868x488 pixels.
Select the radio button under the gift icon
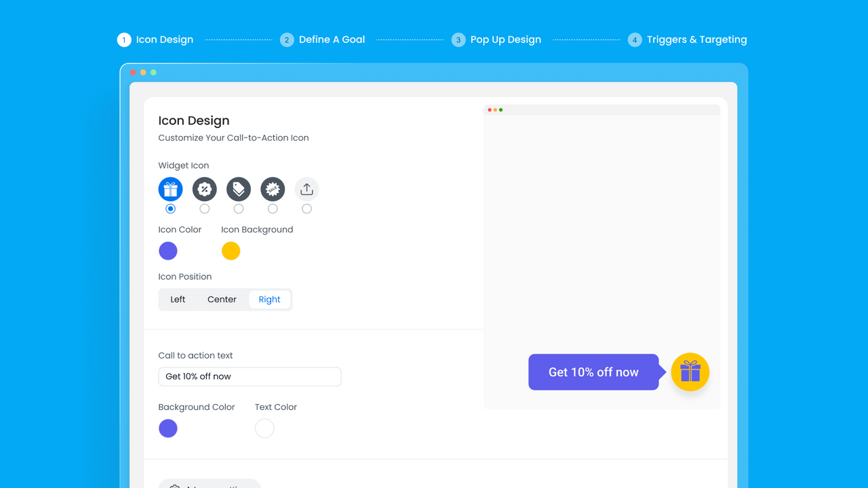click(170, 209)
